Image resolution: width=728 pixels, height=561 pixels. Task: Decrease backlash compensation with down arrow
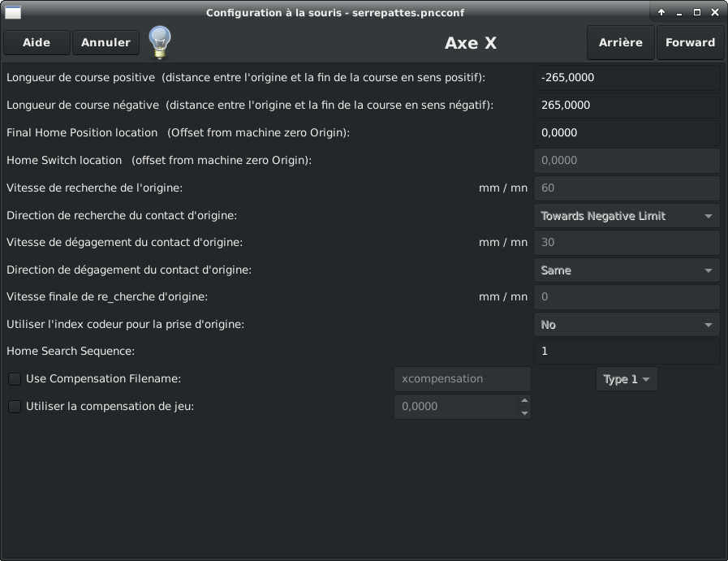pyautogui.click(x=524, y=413)
